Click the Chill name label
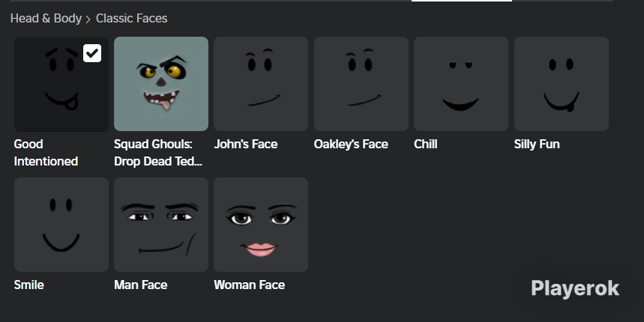 point(426,144)
